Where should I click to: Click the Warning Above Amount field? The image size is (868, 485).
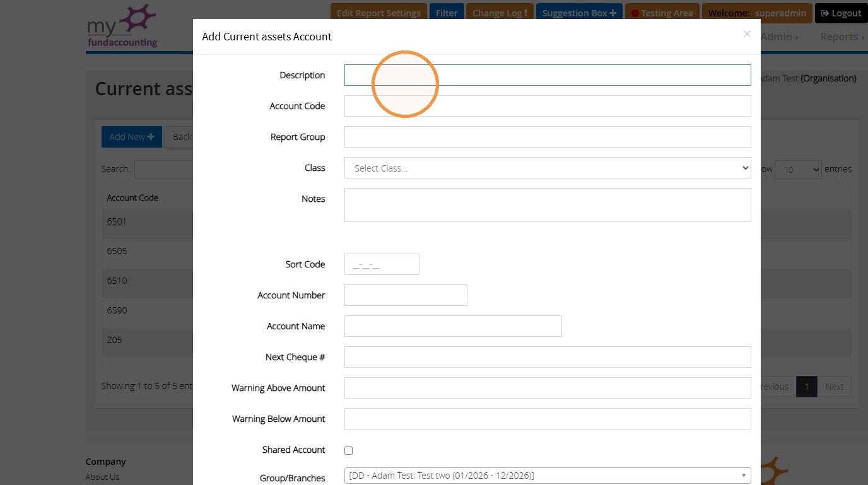(x=548, y=388)
